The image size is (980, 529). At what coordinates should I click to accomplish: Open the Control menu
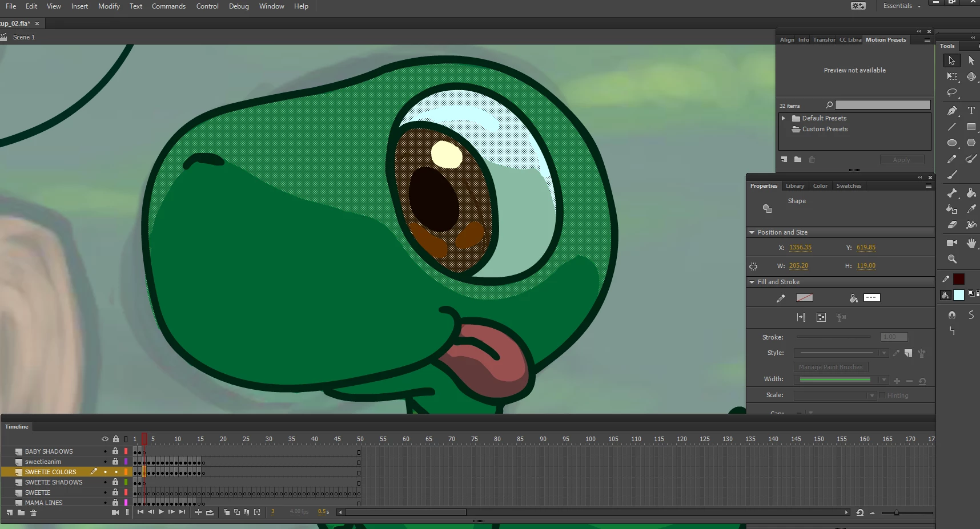207,6
